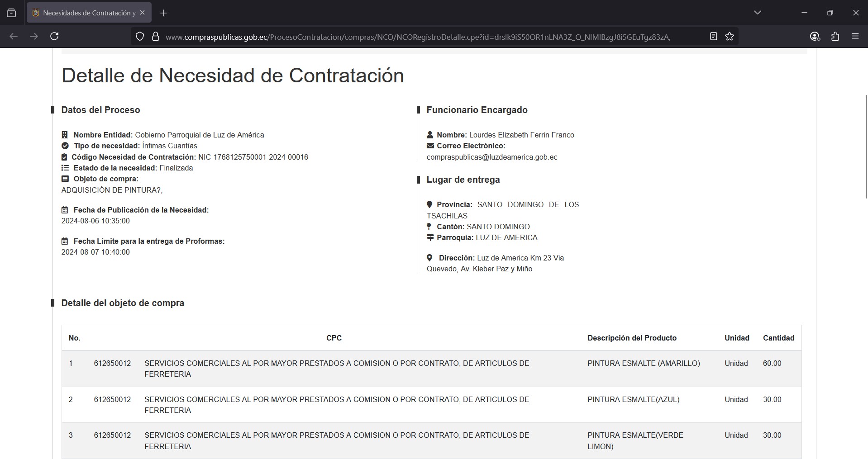868x459 pixels.
Task: Click the clipboard icon beside Código Necesidad
Action: pyautogui.click(x=64, y=157)
